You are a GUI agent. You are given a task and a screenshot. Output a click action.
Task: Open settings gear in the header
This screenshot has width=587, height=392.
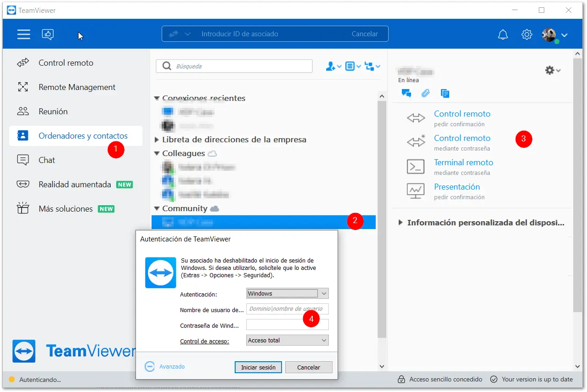tap(526, 34)
